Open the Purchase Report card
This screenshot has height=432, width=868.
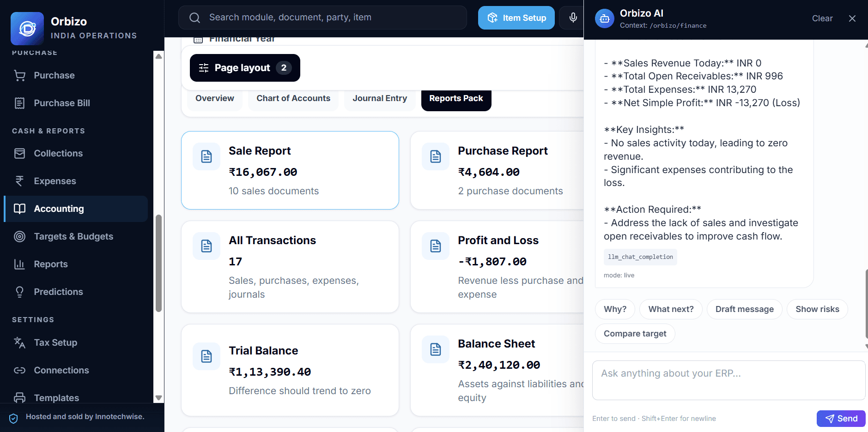498,170
